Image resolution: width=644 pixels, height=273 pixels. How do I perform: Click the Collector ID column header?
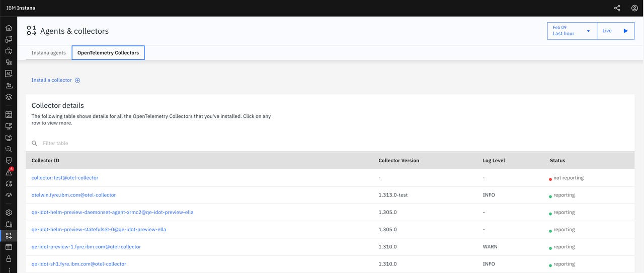[46, 161]
